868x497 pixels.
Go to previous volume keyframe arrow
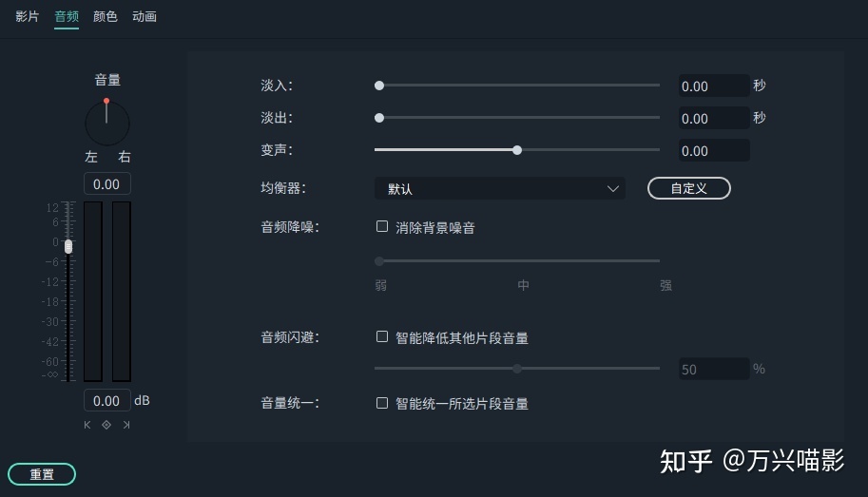click(87, 425)
